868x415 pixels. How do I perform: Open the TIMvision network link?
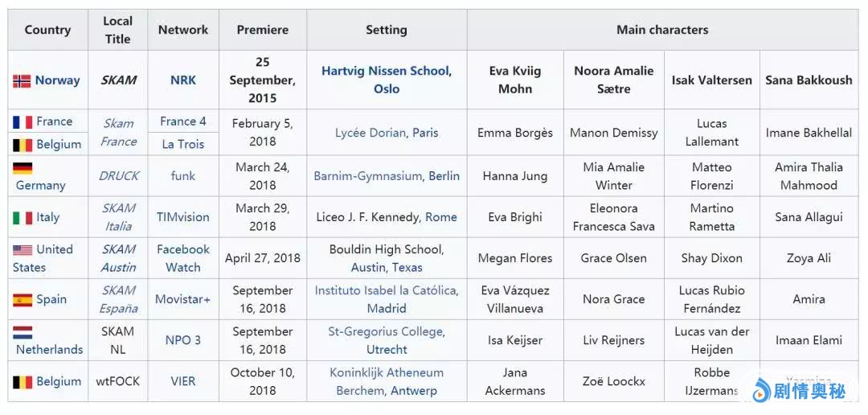click(182, 217)
